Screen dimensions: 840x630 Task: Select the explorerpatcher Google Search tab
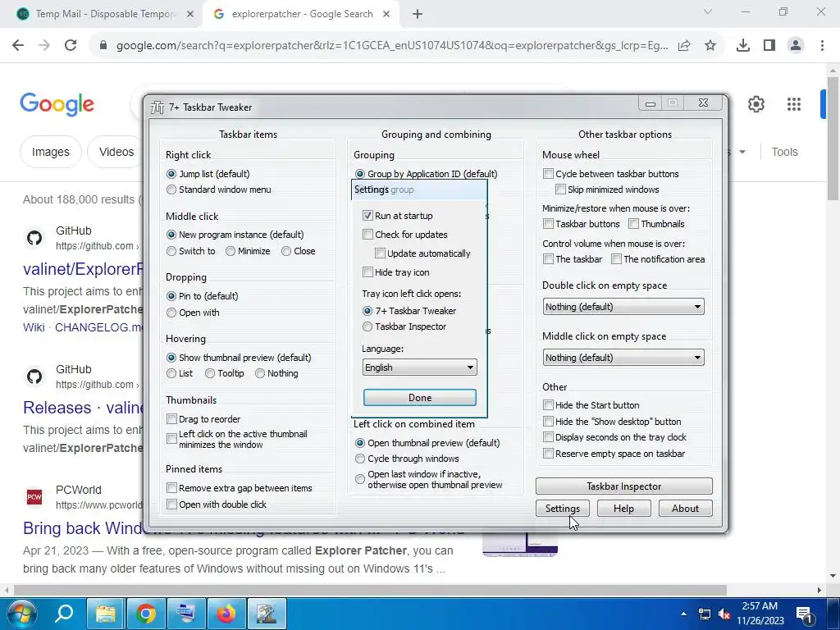point(302,15)
